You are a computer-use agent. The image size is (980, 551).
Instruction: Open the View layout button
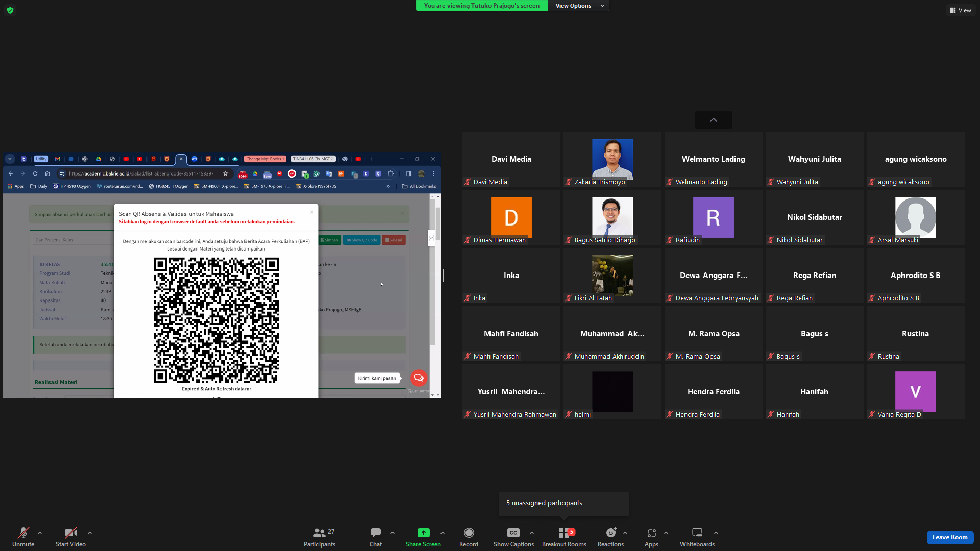(961, 10)
